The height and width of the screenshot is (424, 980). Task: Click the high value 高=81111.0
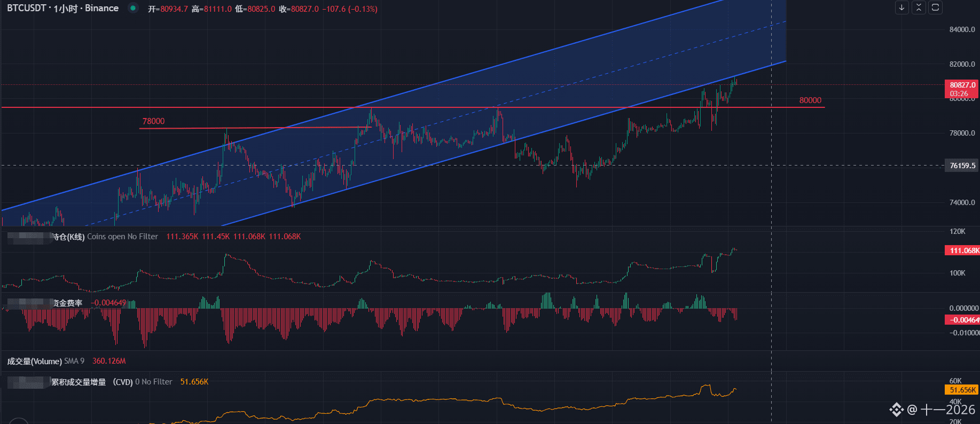pyautogui.click(x=211, y=9)
